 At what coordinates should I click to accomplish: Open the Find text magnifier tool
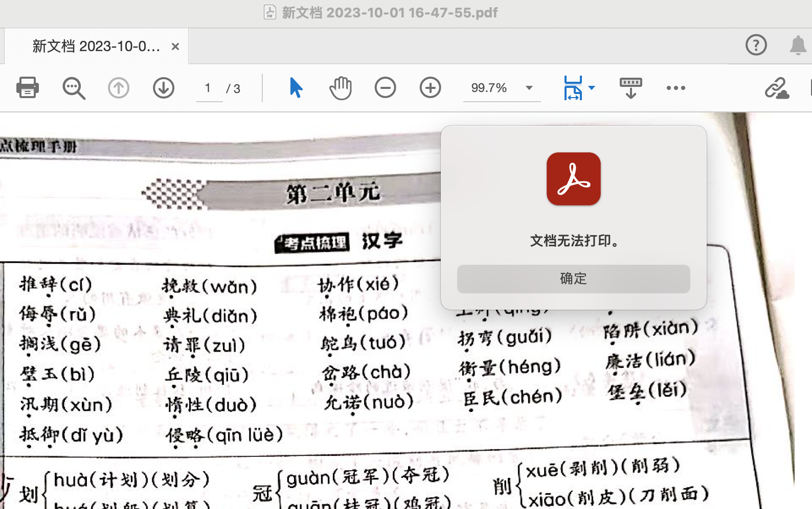pyautogui.click(x=74, y=88)
